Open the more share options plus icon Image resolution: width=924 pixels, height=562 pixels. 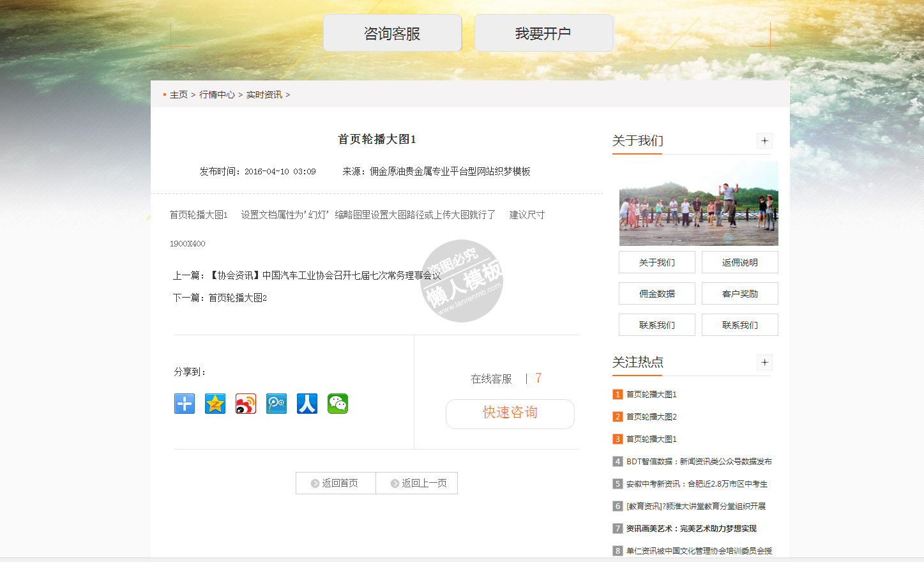click(185, 404)
